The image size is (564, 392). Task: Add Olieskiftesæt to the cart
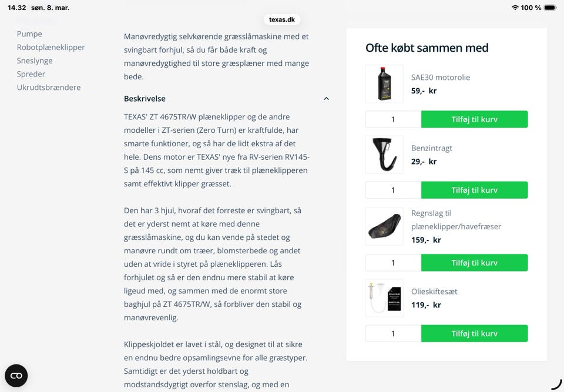point(474,333)
